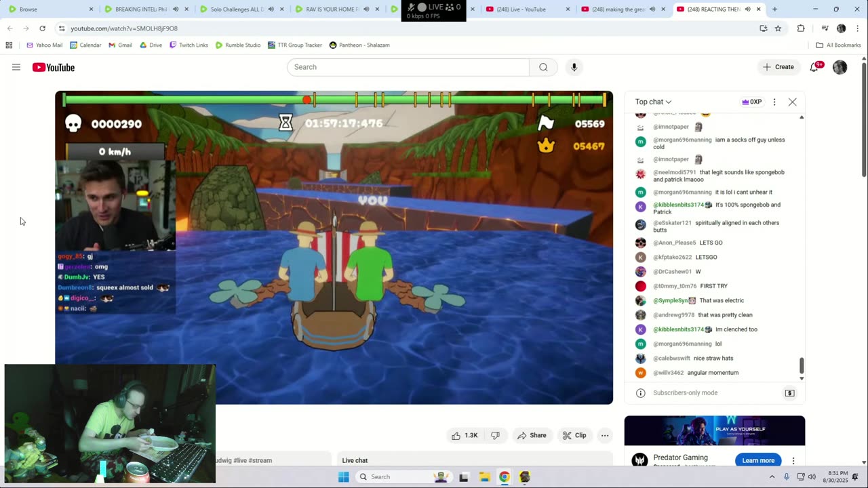Open Pantheon - Shalazam bookmark
This screenshot has width=868, height=488.
click(x=359, y=45)
